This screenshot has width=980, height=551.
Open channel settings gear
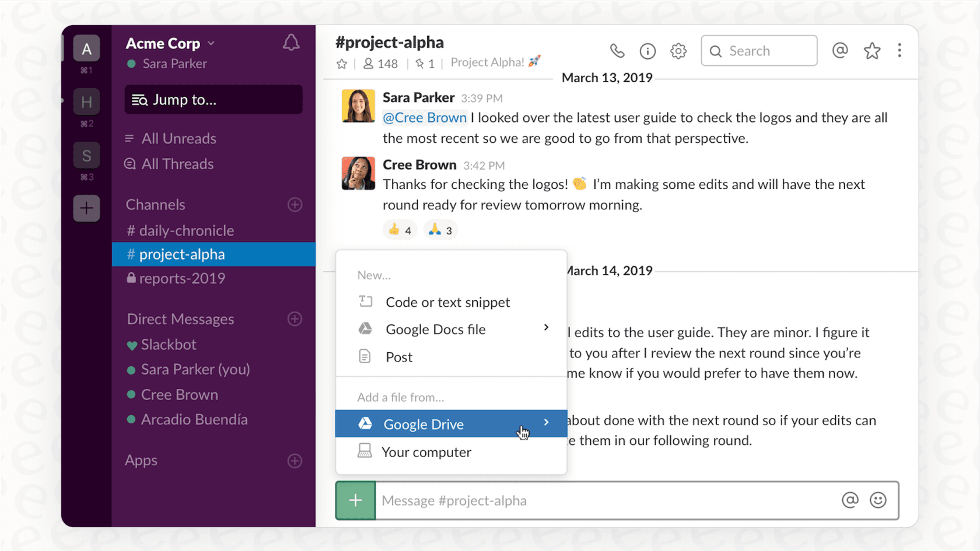pos(678,51)
